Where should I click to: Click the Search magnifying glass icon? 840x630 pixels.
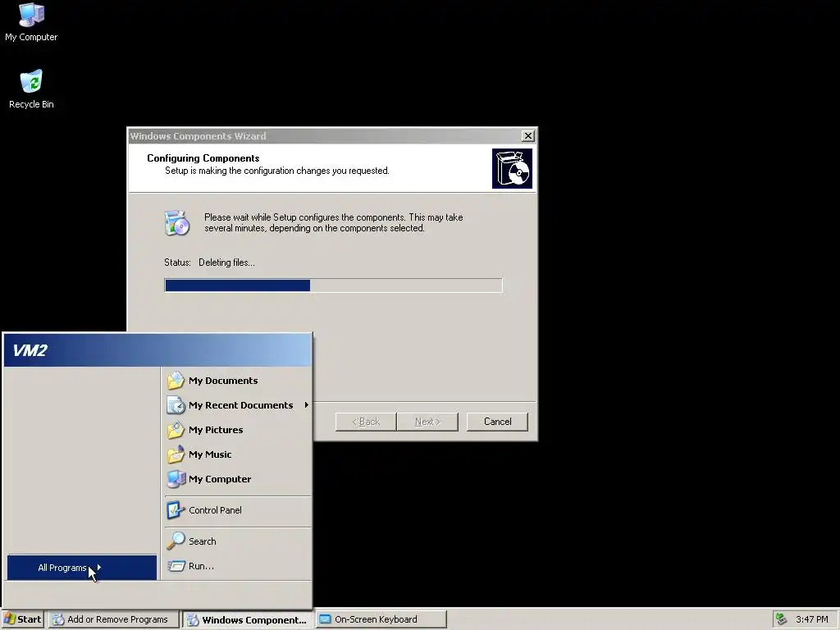(176, 541)
